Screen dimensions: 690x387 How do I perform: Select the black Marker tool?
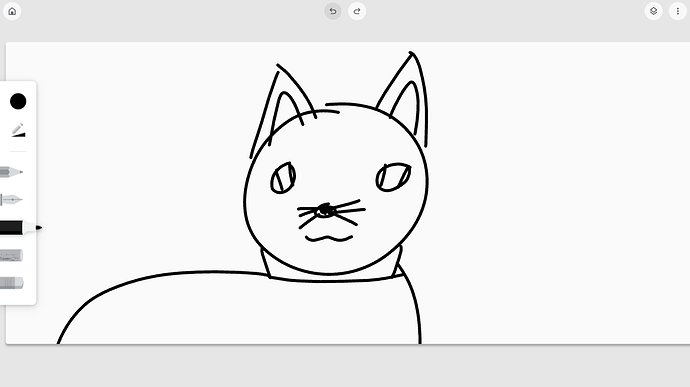click(21, 228)
